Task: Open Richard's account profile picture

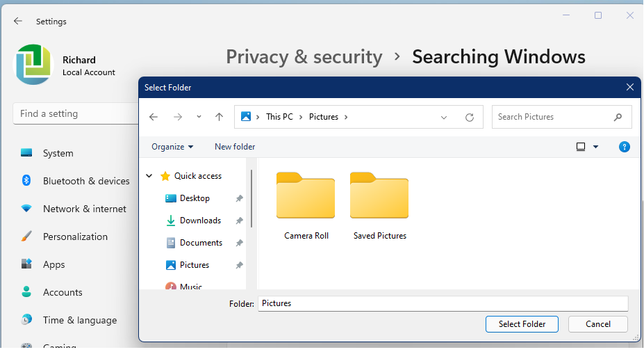Action: point(33,65)
